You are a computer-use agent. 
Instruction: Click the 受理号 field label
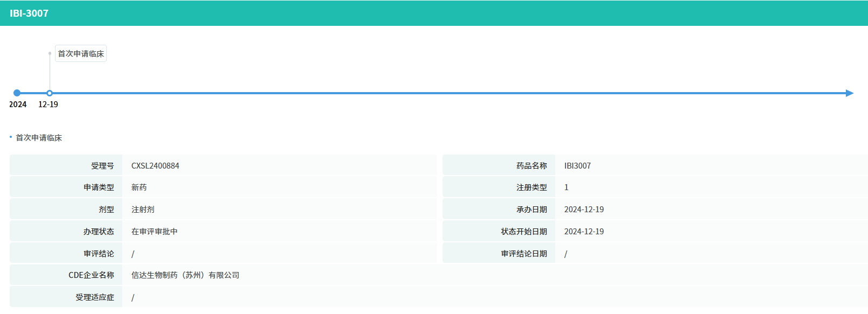[x=102, y=166]
